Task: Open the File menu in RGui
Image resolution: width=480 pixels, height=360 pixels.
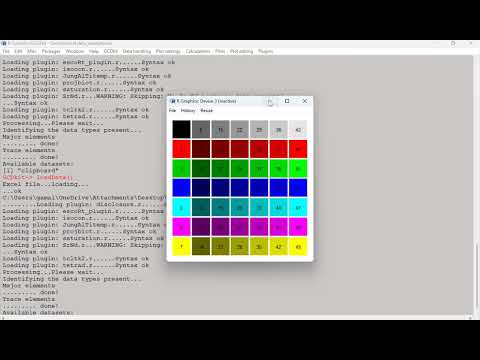Action: tap(6, 51)
